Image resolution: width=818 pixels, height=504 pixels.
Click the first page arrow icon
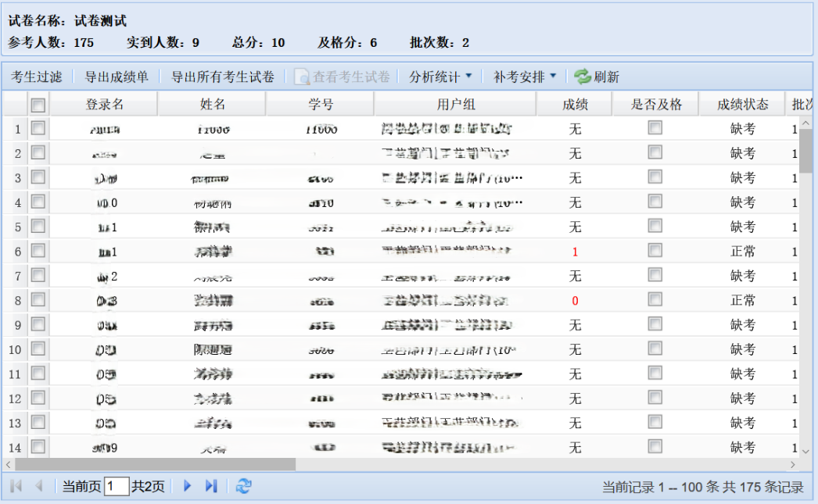point(16,486)
